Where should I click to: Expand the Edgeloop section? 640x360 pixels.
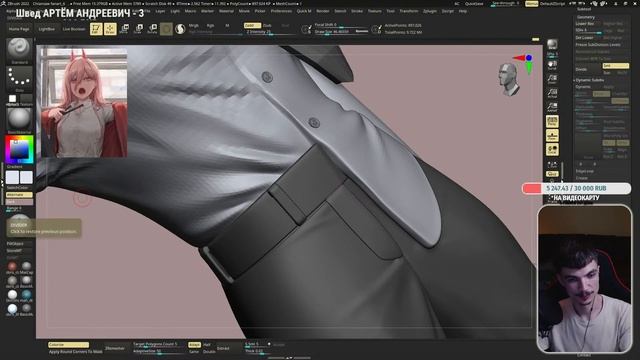coord(584,171)
